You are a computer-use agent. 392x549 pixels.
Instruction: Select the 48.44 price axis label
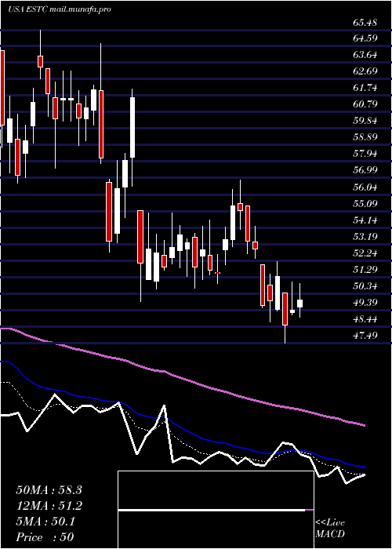coord(365,319)
